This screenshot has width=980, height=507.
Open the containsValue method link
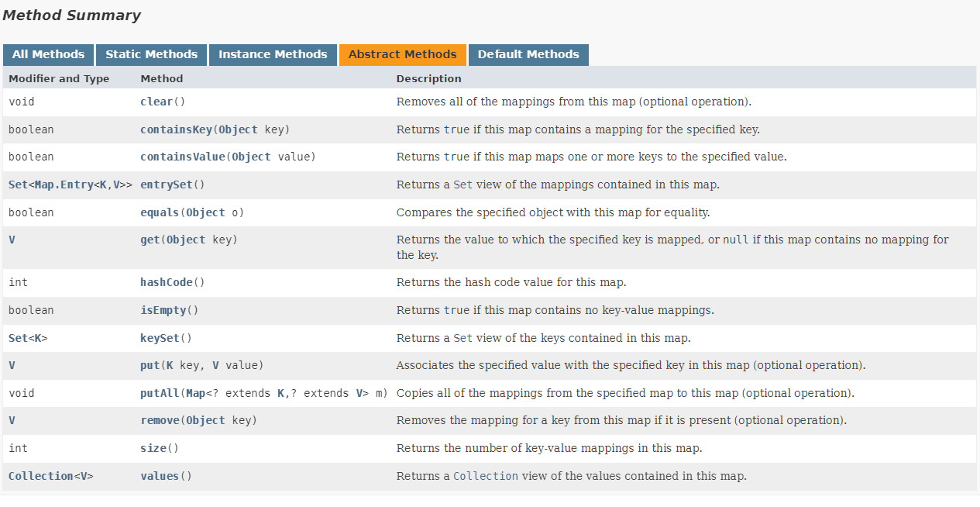182,157
